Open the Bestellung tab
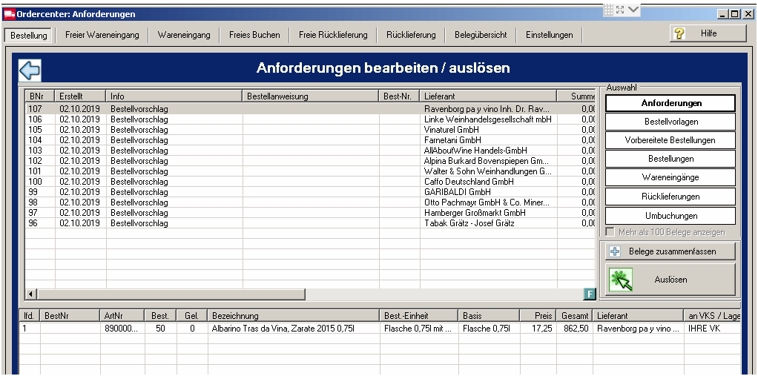757x378 pixels. click(x=29, y=35)
